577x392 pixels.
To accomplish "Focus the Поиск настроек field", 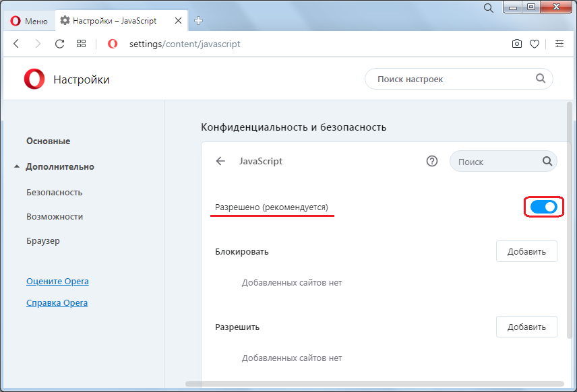I will [459, 79].
